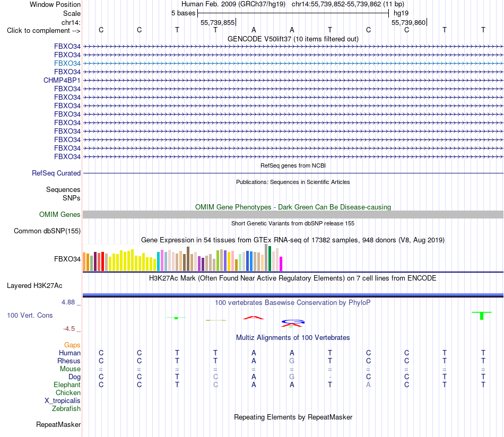Click the RepeatMasker track label
This screenshot has height=437, width=504.
(x=58, y=425)
